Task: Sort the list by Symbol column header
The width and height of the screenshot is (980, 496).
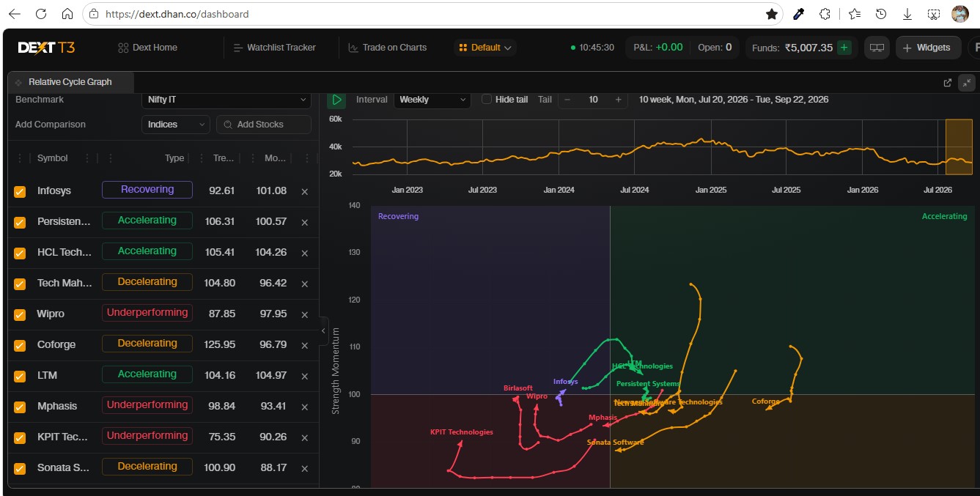Action: 52,158
